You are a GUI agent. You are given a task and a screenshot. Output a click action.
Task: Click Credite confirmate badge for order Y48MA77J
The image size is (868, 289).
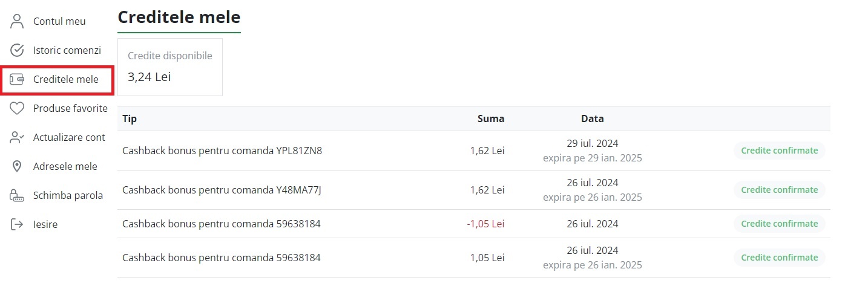point(780,190)
